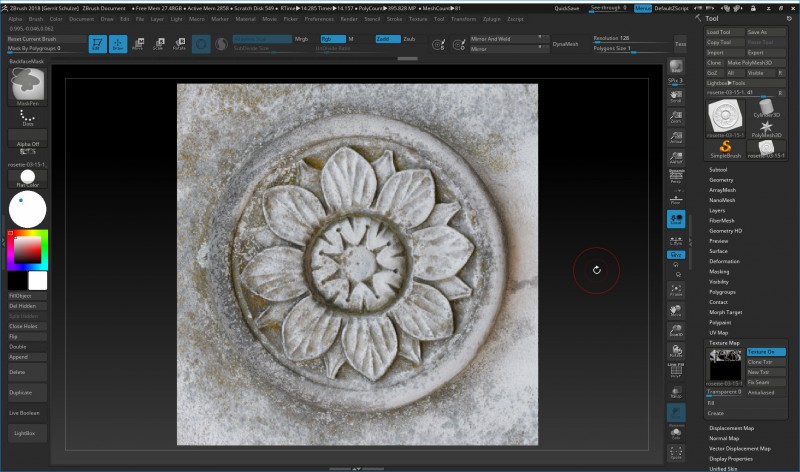The height and width of the screenshot is (472, 800).
Task: Open the MaskPen brush thumbnail
Action: pos(28,85)
